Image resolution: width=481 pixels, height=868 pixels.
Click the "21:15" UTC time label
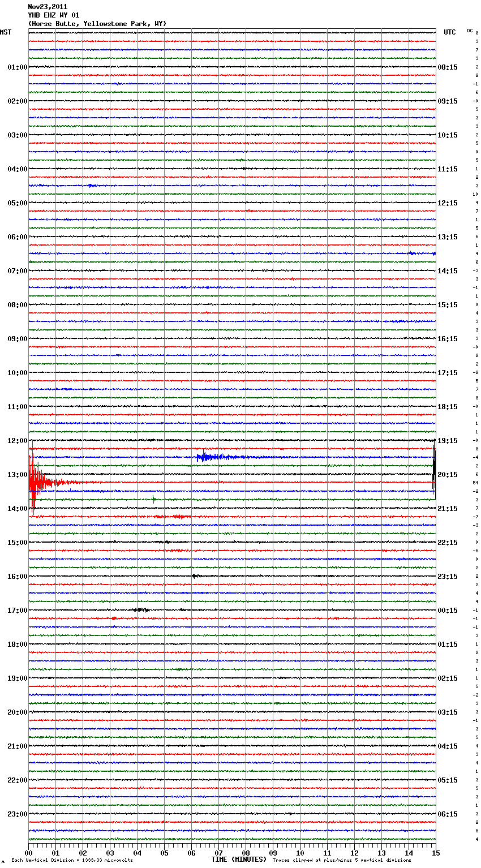pos(448,509)
